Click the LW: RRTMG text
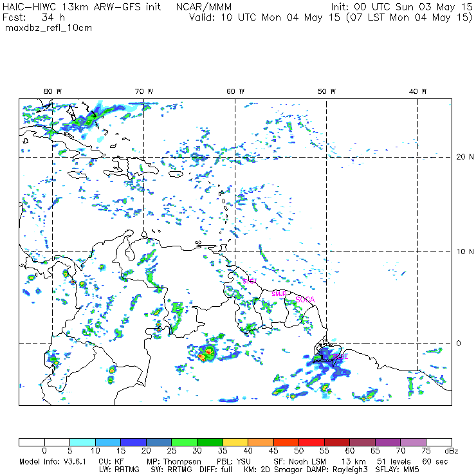The height and width of the screenshot is (476, 476). [x=119, y=470]
